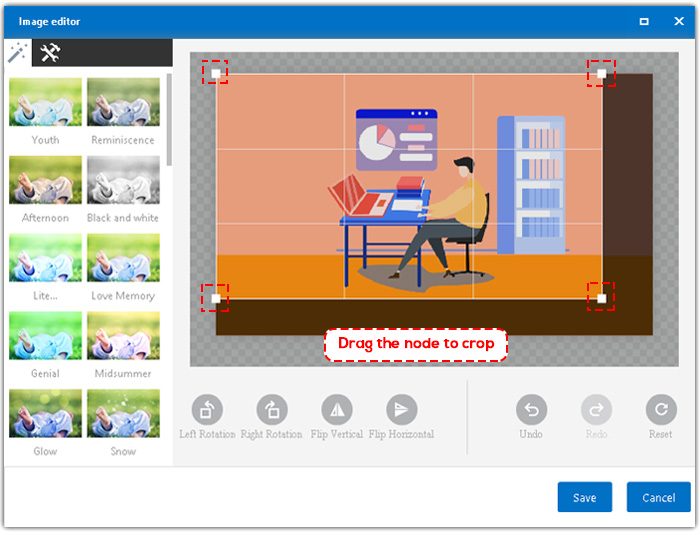
Task: Apply the Afternoon filter thumbnail
Action: (46, 180)
